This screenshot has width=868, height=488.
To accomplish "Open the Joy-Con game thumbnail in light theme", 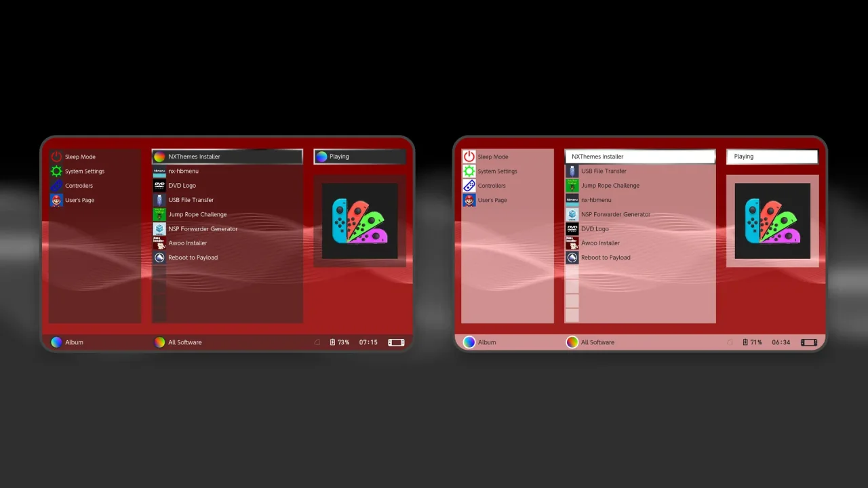I will [772, 221].
